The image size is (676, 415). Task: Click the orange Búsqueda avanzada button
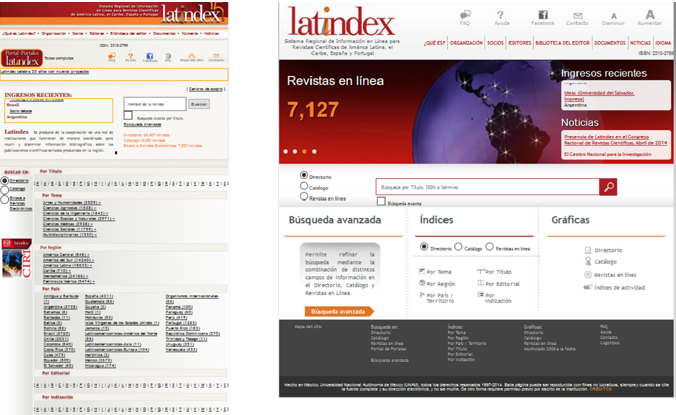click(339, 311)
